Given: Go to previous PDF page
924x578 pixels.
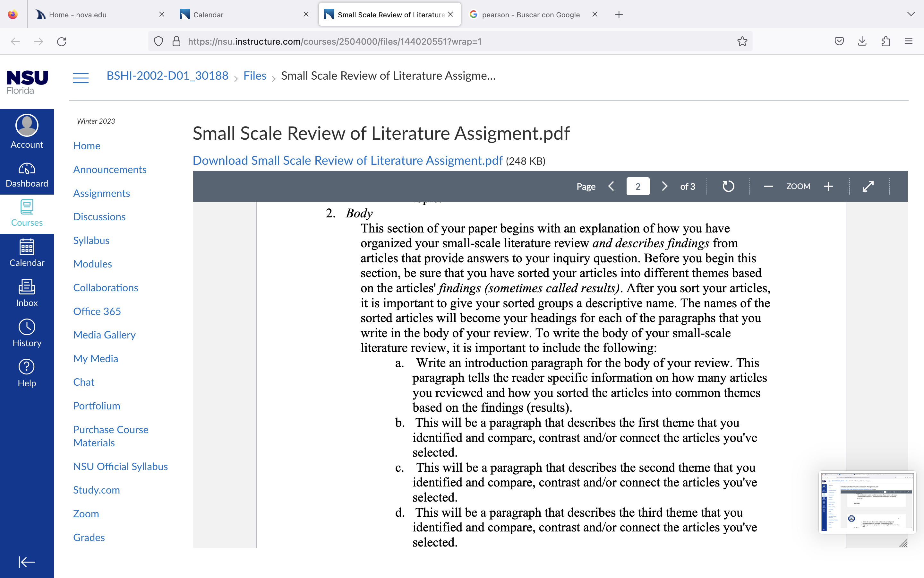Looking at the screenshot, I should 611,186.
